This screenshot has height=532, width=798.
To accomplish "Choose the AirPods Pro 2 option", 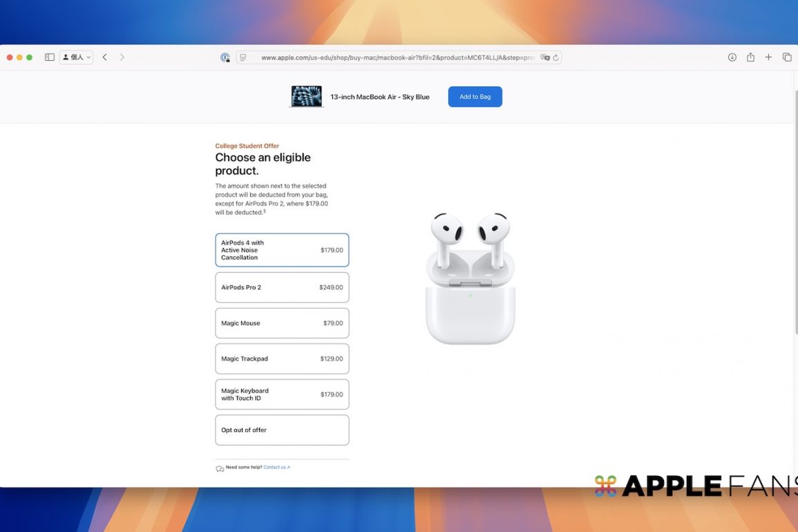I will pos(282,287).
